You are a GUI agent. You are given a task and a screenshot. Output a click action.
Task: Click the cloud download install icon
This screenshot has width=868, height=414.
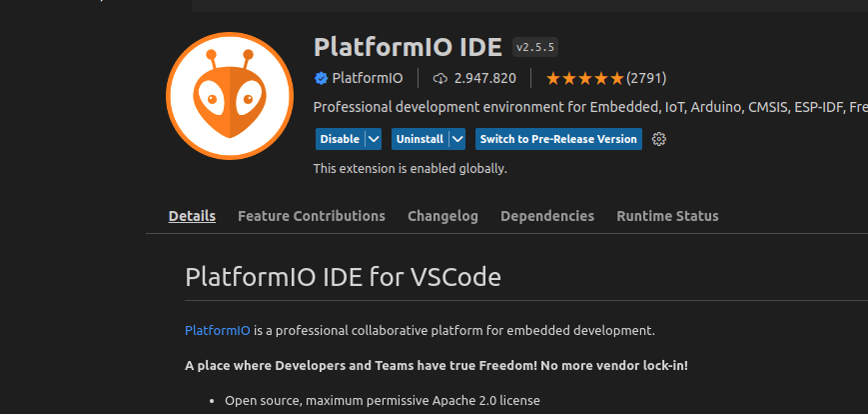440,78
